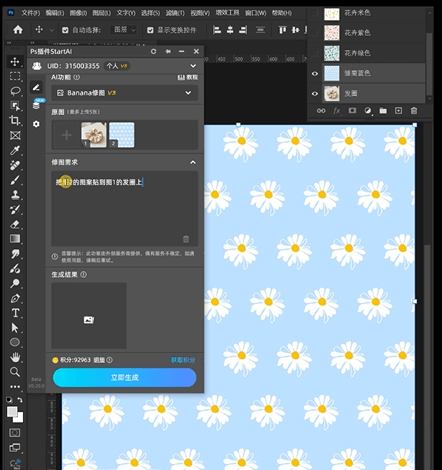Image resolution: width=442 pixels, height=470 pixels.
Task: Create a new layer
Action: point(398,111)
